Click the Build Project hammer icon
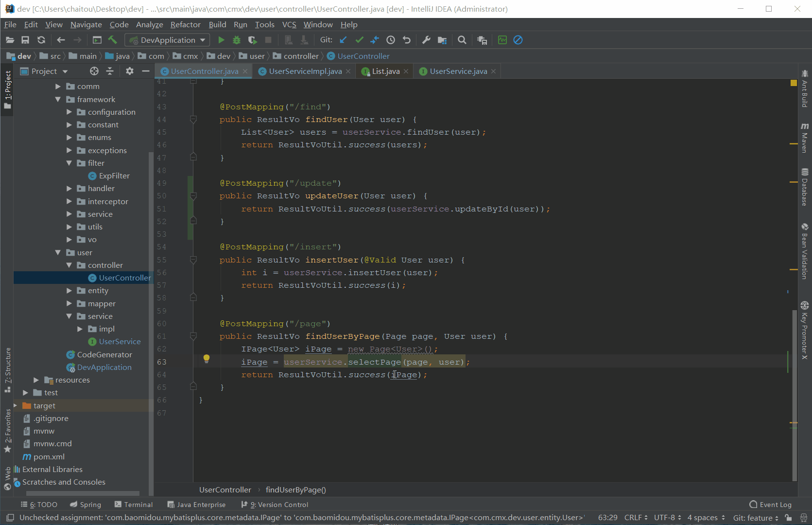Image resolution: width=812 pixels, height=525 pixels. 112,40
